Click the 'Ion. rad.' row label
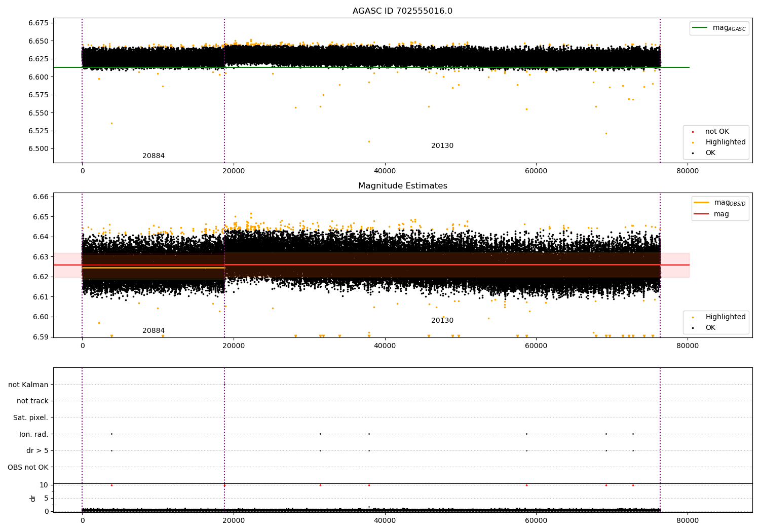760x532 pixels. click(x=34, y=434)
